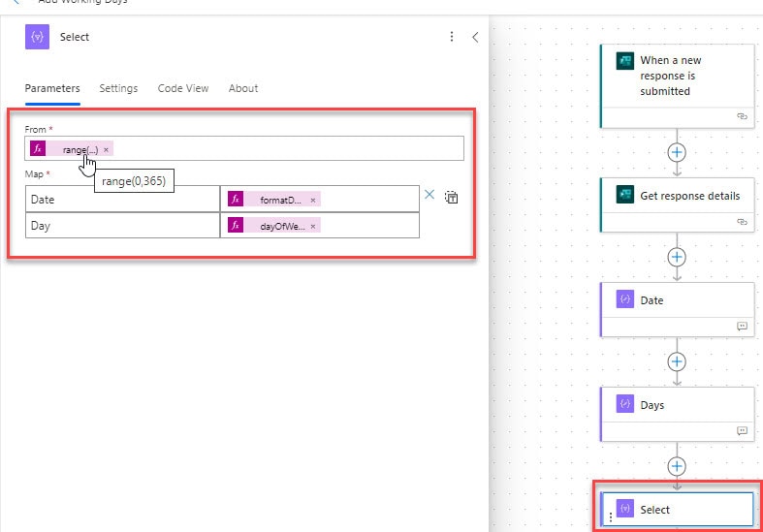Click comment icon on Date card

click(x=742, y=326)
